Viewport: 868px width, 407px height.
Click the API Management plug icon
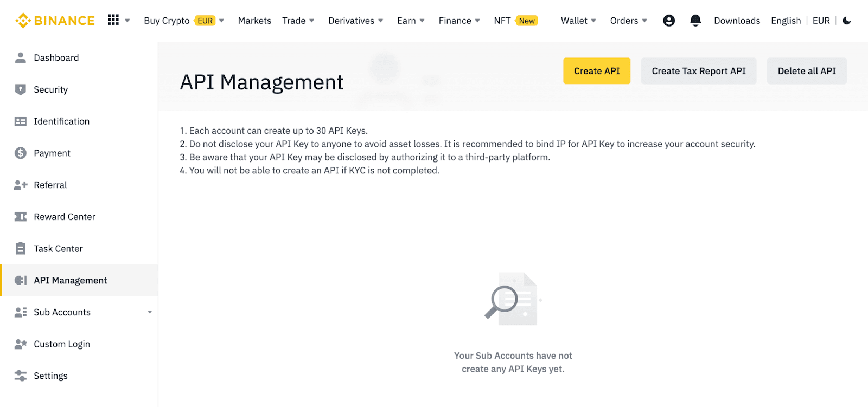[21, 280]
